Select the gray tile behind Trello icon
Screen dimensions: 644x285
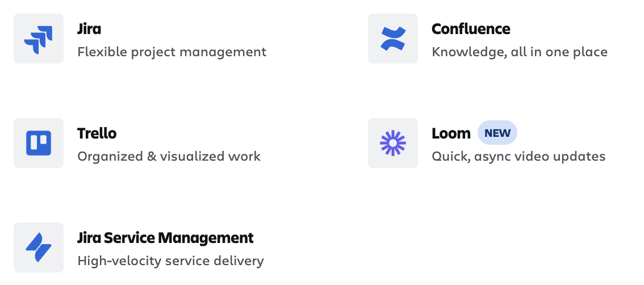[39, 143]
